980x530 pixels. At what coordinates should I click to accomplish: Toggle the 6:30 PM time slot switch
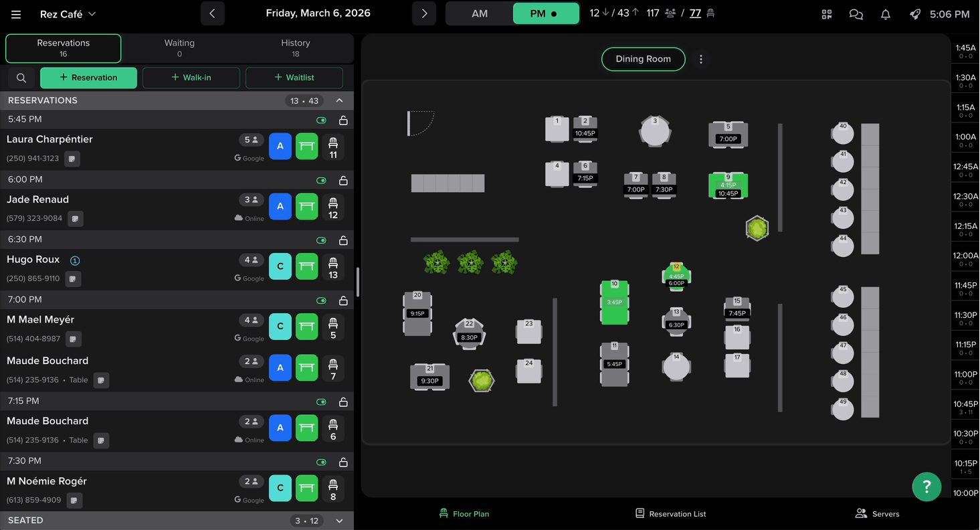[x=322, y=240]
